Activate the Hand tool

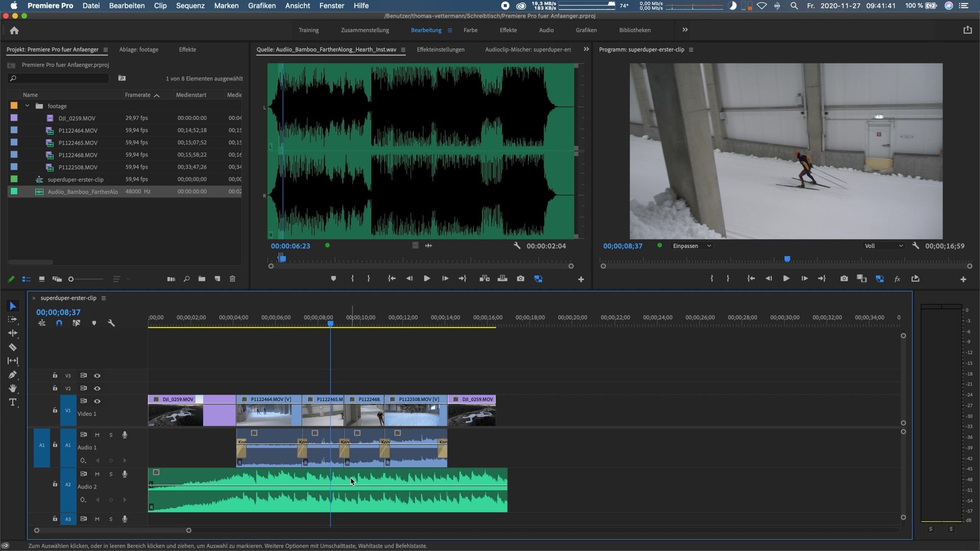tap(13, 388)
